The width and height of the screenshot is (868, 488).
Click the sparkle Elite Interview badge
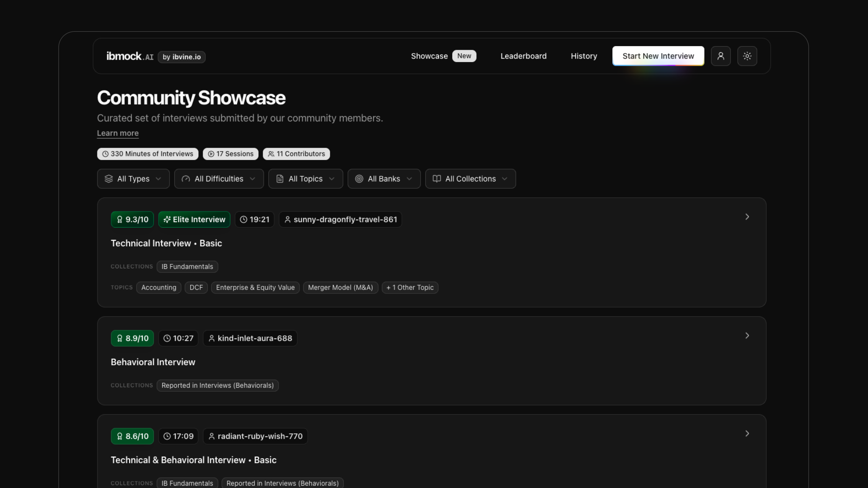[194, 219]
